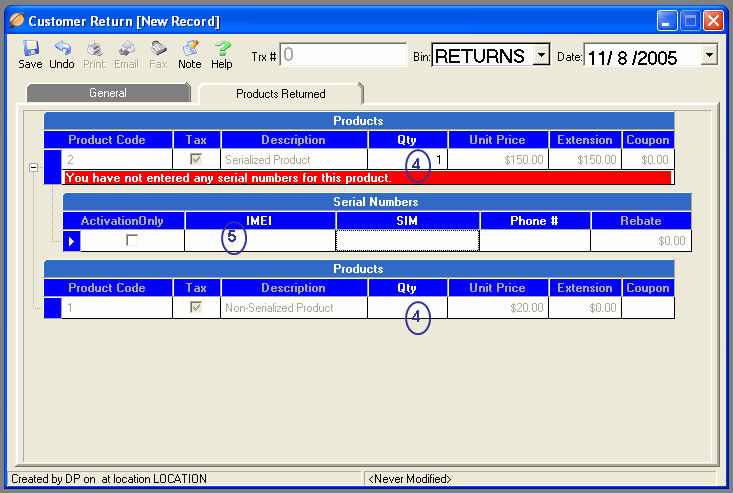Click the Phone # column header

[535, 221]
